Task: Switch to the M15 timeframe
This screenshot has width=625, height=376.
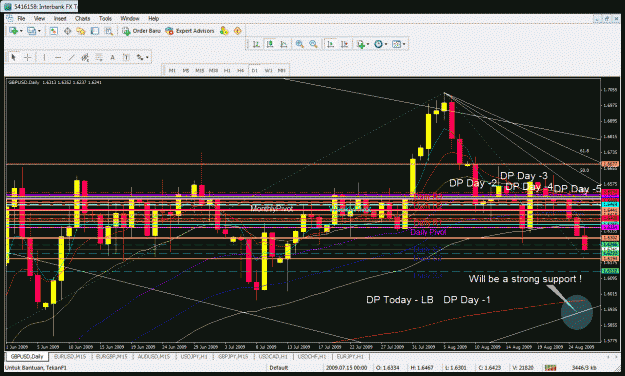Action: pos(200,70)
